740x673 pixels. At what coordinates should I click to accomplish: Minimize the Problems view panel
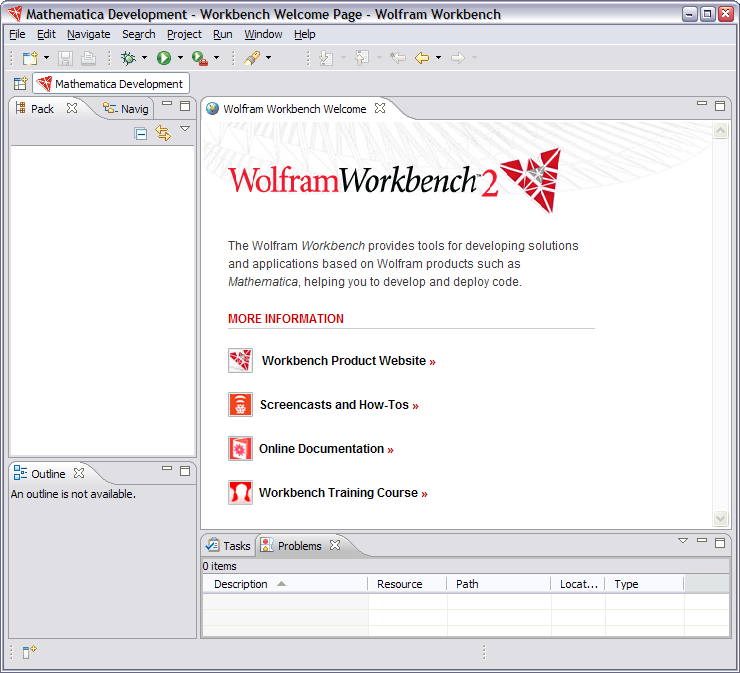pyautogui.click(x=701, y=542)
